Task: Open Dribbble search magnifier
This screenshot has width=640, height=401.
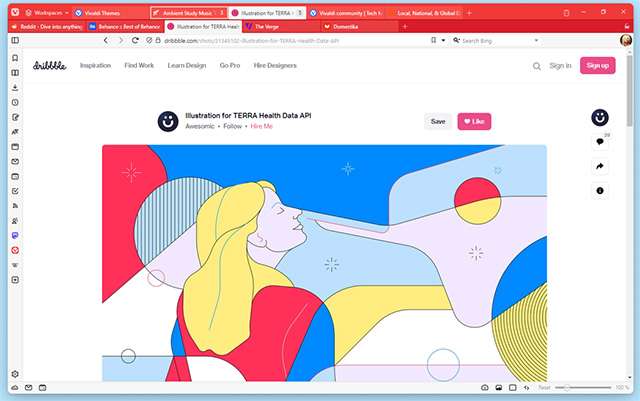Action: coord(537,66)
